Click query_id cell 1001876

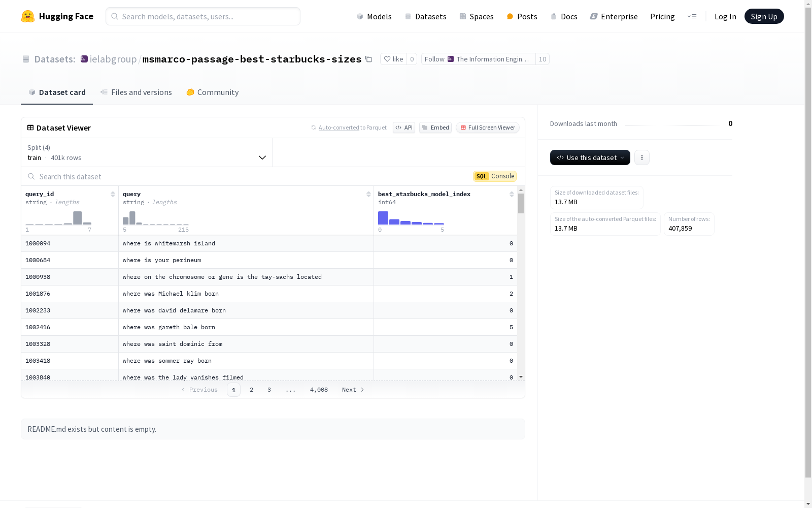(70, 294)
